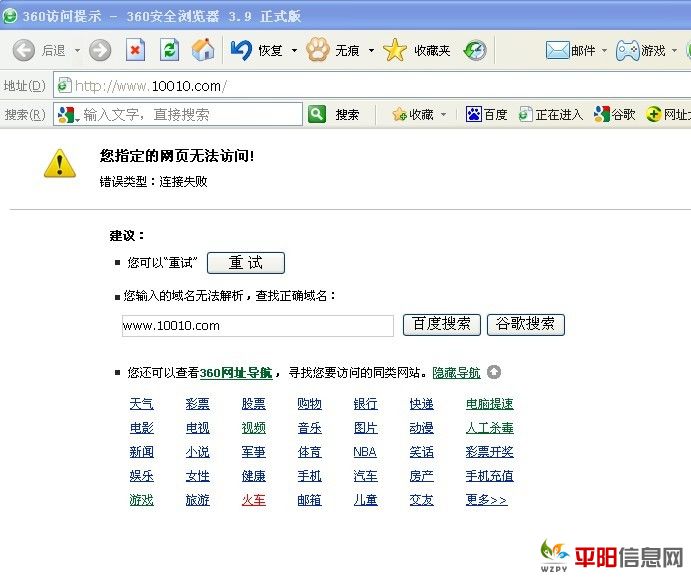
Task: Open the 视频 link
Action: pyautogui.click(x=253, y=428)
